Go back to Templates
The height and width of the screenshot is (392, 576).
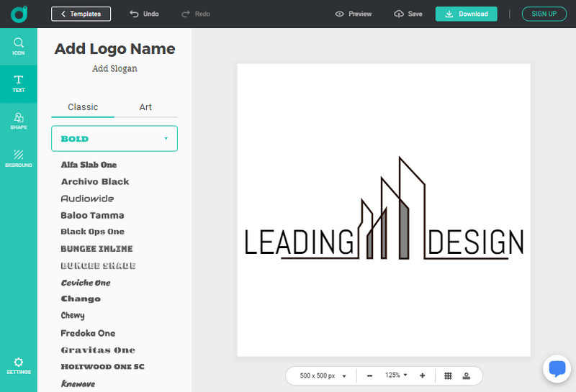[81, 14]
